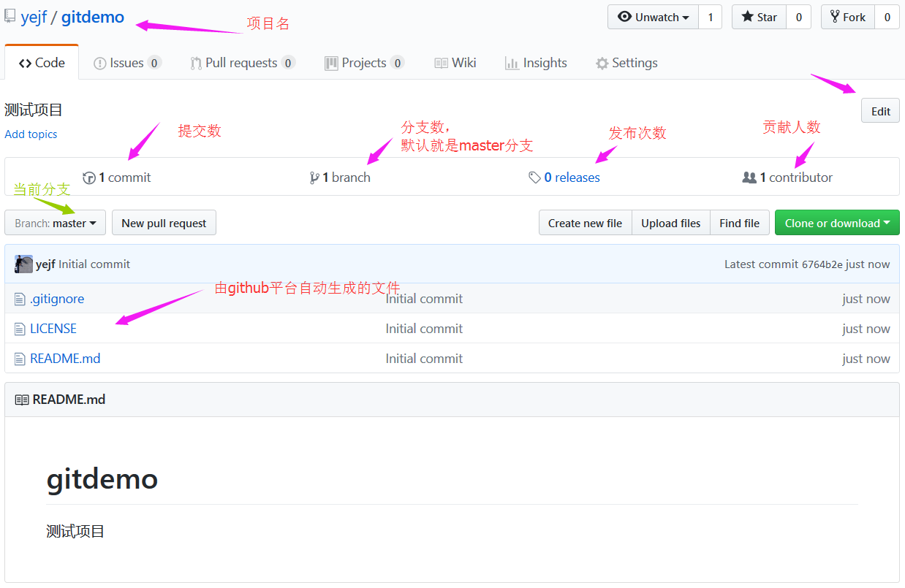This screenshot has height=588, width=905.
Task: Expand the Branch: master selector
Action: (x=56, y=223)
